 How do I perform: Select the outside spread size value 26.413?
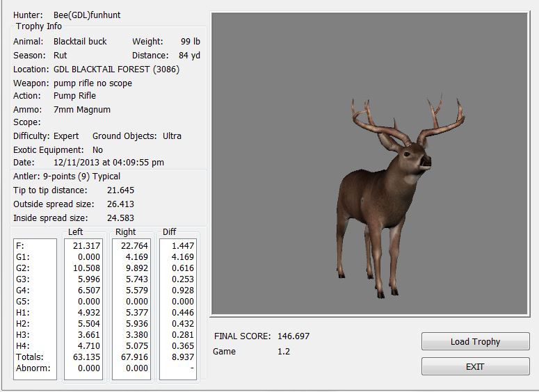point(120,204)
